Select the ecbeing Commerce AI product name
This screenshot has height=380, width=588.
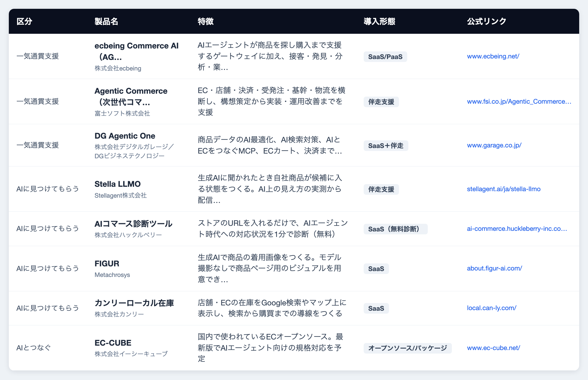click(x=136, y=51)
